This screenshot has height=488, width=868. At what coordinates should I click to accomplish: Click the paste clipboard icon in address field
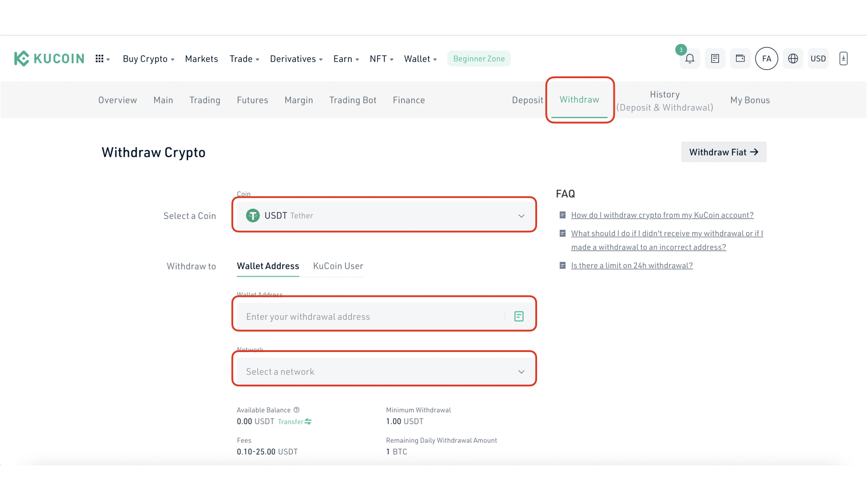click(518, 316)
